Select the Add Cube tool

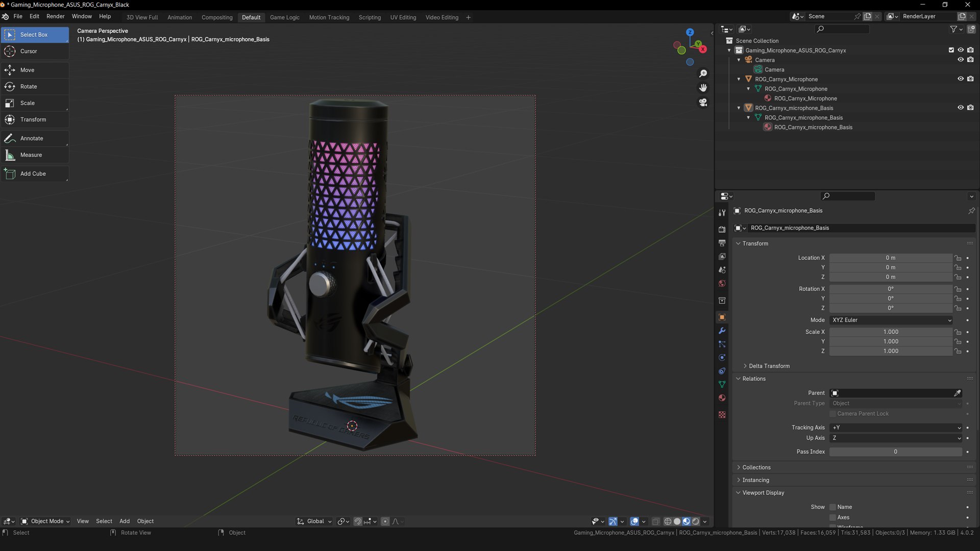pos(35,174)
